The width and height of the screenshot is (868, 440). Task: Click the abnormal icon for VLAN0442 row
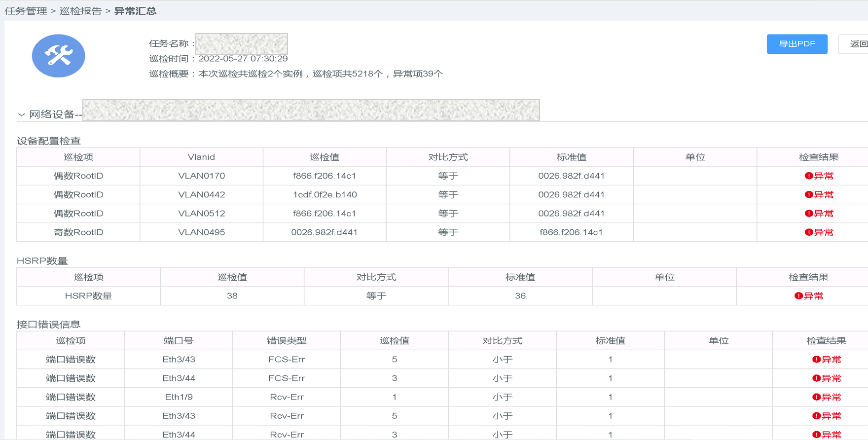pos(809,195)
